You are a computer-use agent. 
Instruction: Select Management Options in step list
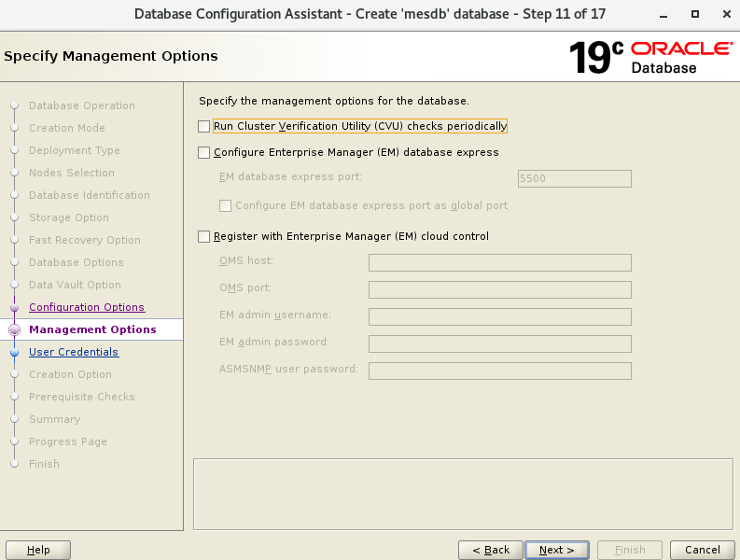point(92,329)
